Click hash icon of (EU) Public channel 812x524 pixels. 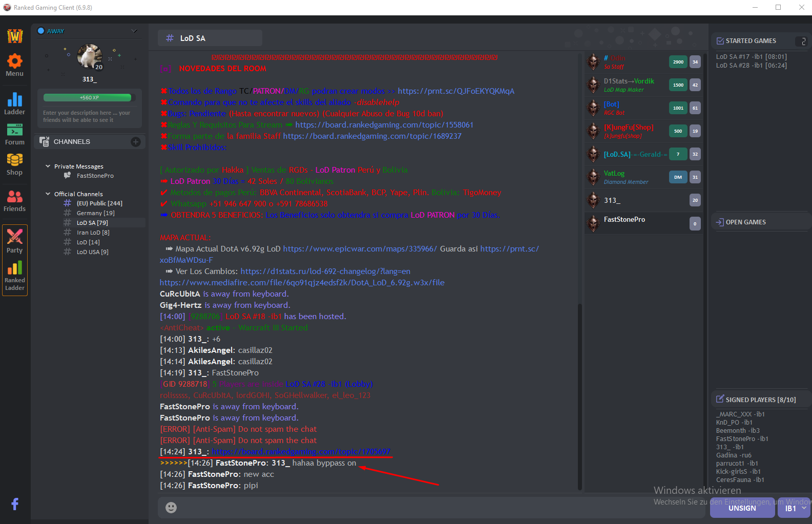coord(67,203)
